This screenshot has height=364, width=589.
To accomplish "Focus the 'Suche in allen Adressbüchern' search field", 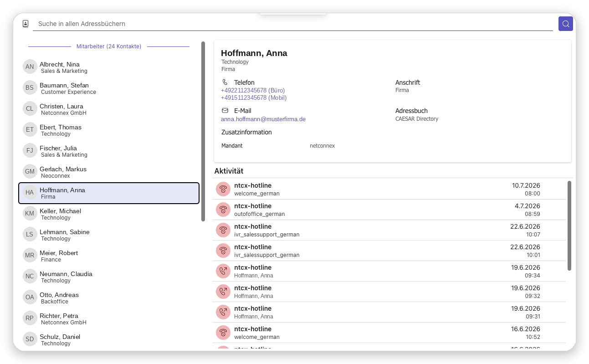I will (292, 24).
